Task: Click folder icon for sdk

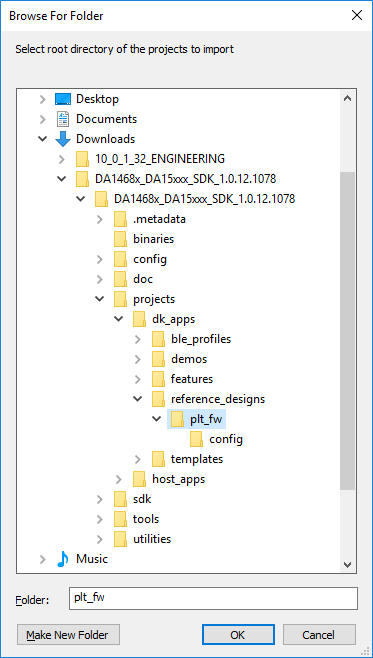Action: [120, 499]
